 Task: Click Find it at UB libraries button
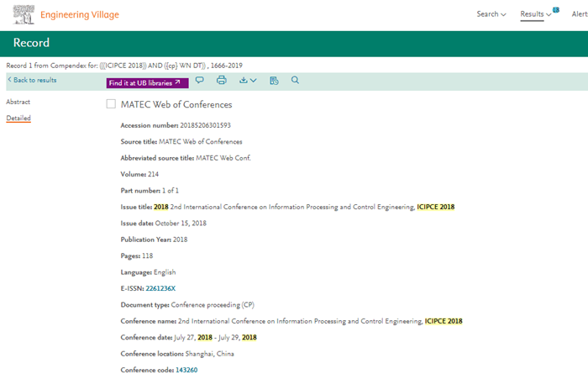[x=147, y=83]
